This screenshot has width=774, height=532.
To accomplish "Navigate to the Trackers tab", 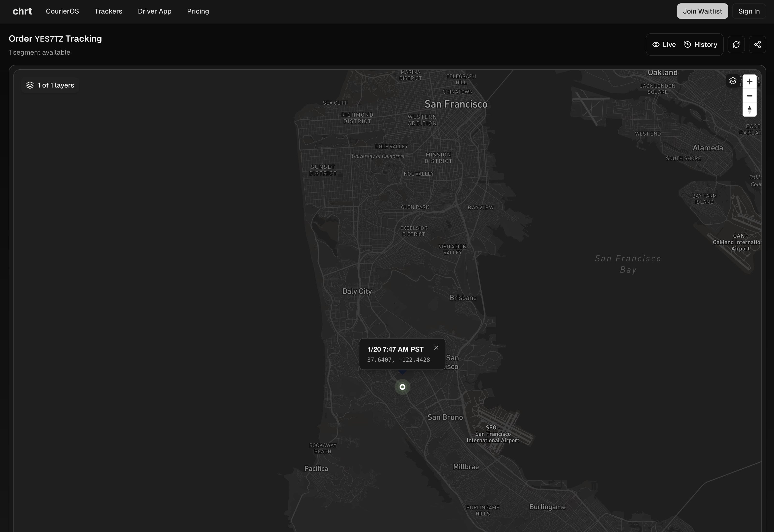I will point(108,11).
